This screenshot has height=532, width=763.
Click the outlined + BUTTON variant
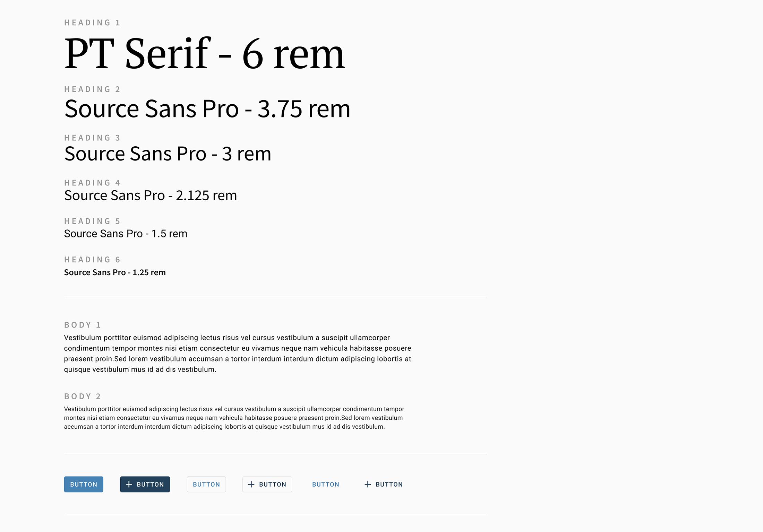click(267, 485)
